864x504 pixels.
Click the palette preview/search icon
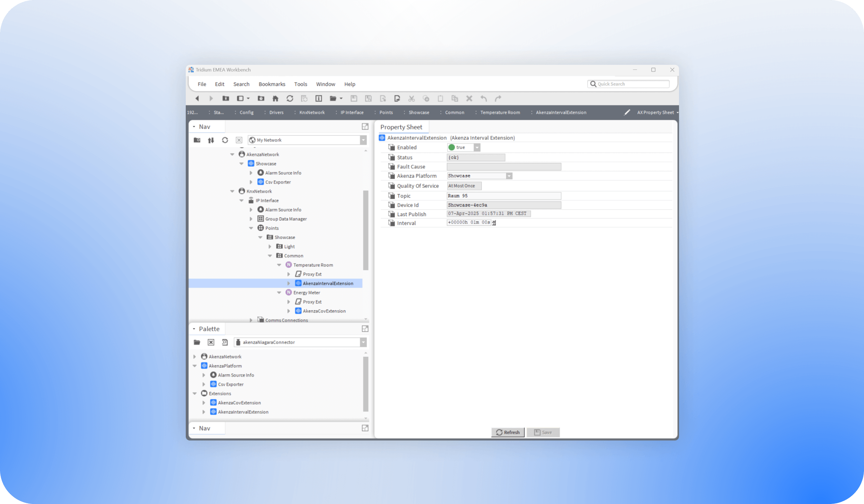[x=225, y=342]
